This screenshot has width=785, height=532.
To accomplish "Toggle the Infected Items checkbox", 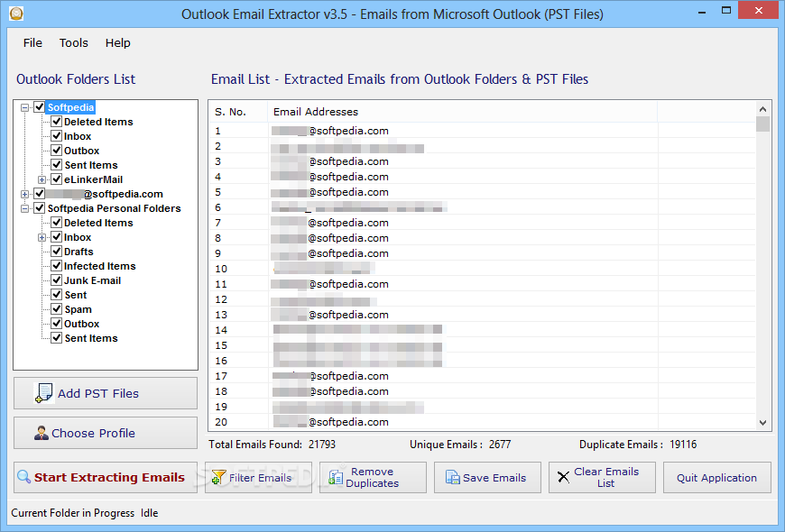I will point(57,265).
